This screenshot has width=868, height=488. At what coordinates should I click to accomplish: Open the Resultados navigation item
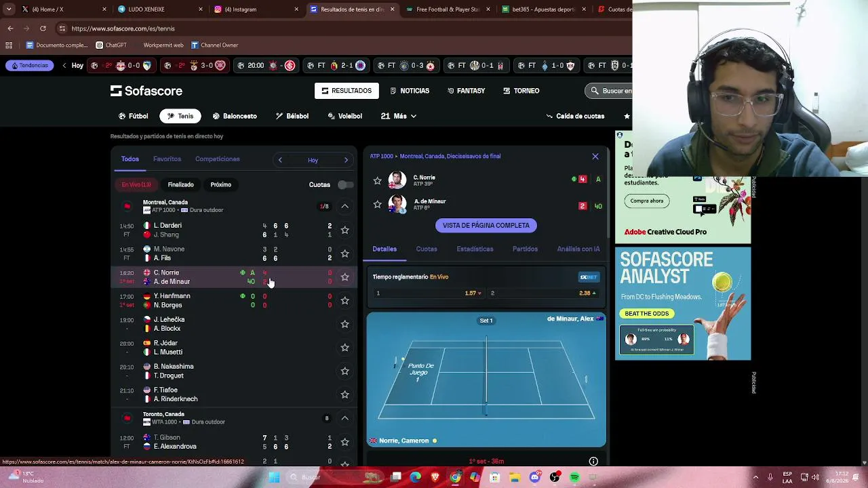click(347, 91)
